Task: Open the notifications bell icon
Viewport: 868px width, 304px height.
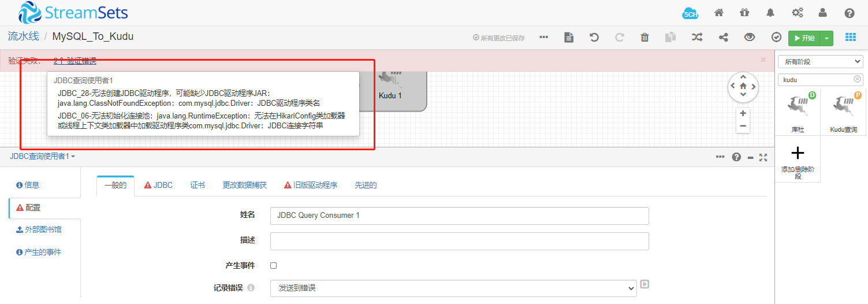Action: (770, 13)
